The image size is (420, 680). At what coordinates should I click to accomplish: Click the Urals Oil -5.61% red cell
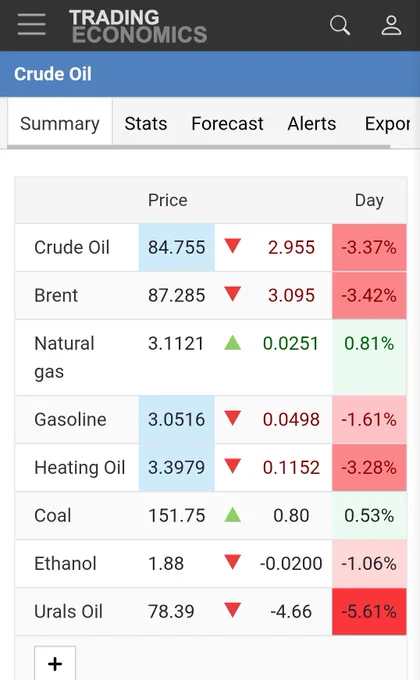pyautogui.click(x=369, y=611)
